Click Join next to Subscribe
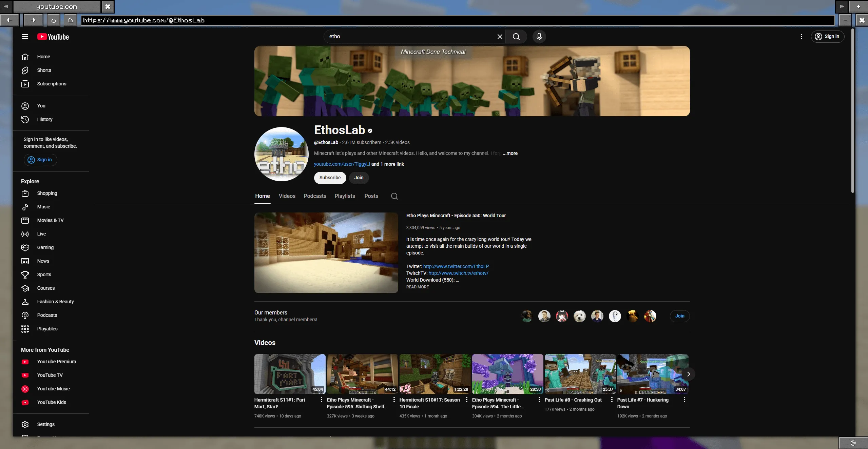The height and width of the screenshot is (449, 868). [x=359, y=178]
